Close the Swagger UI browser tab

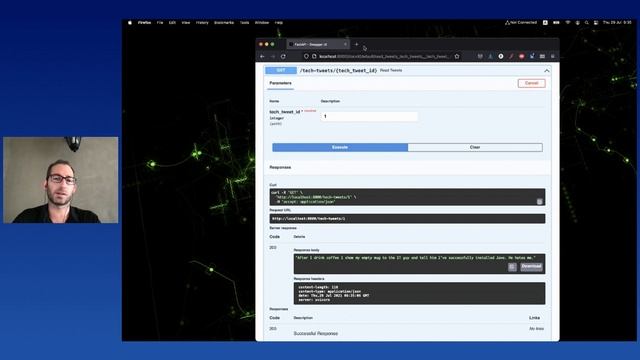[x=345, y=44]
